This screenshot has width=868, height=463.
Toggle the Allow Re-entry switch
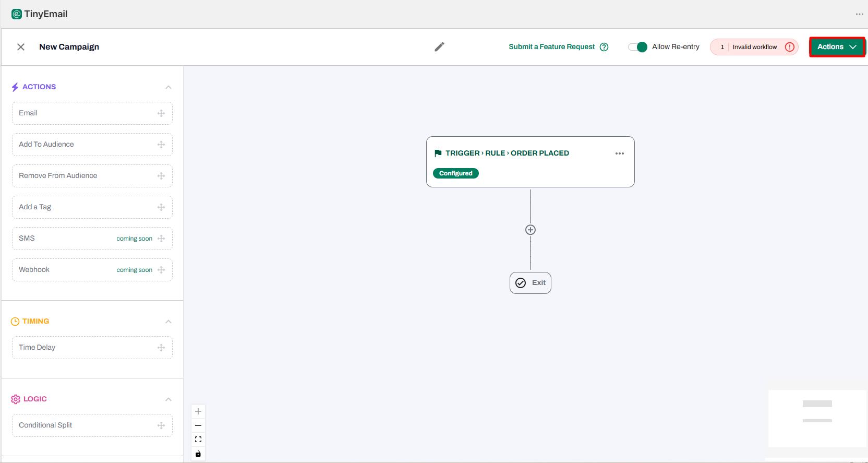point(637,47)
